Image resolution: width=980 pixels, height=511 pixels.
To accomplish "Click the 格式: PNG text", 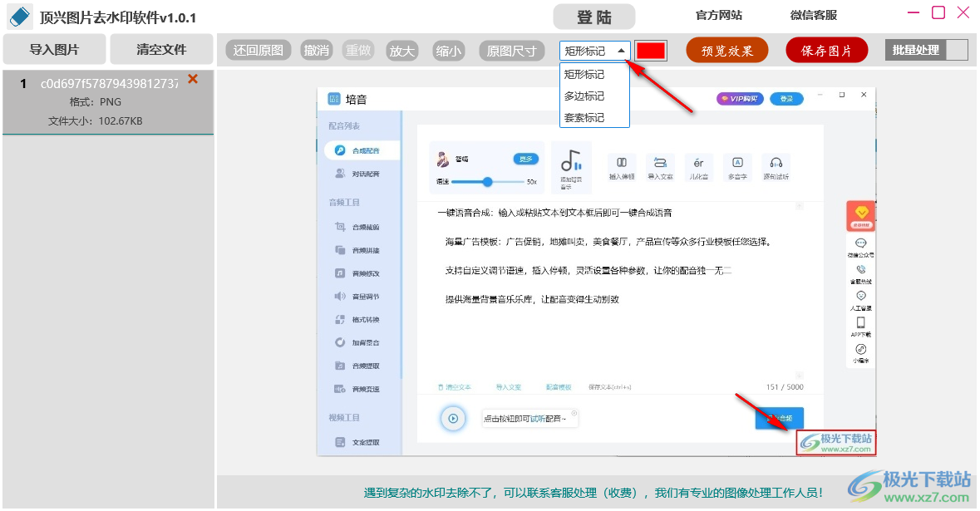I will pyautogui.click(x=96, y=102).
